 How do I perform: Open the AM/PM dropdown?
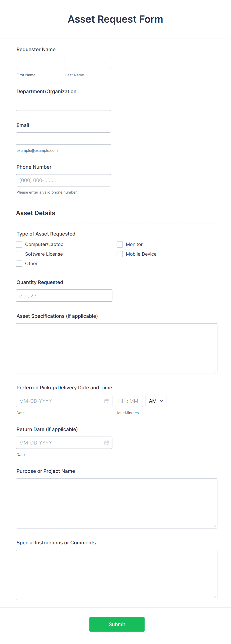(x=155, y=401)
